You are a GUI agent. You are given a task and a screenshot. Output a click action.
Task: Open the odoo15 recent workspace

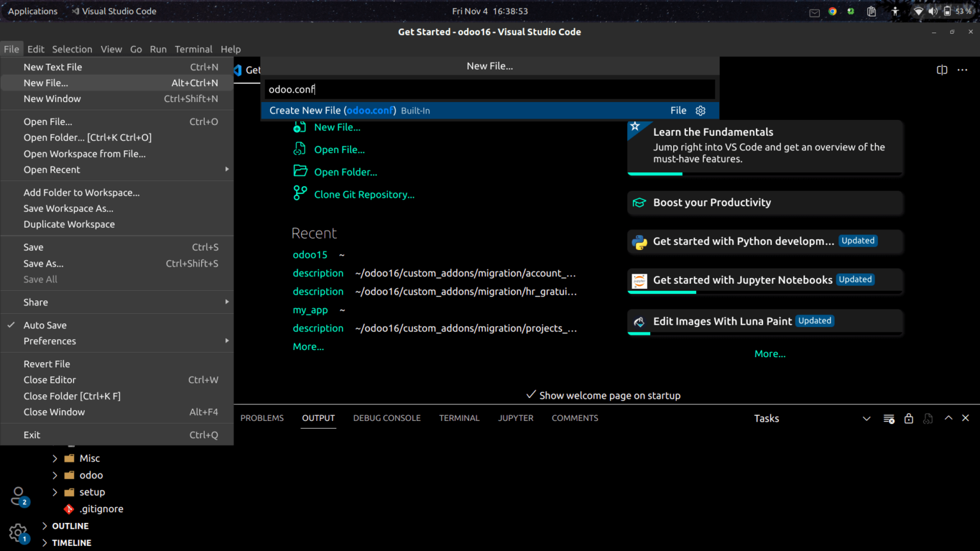click(x=309, y=254)
